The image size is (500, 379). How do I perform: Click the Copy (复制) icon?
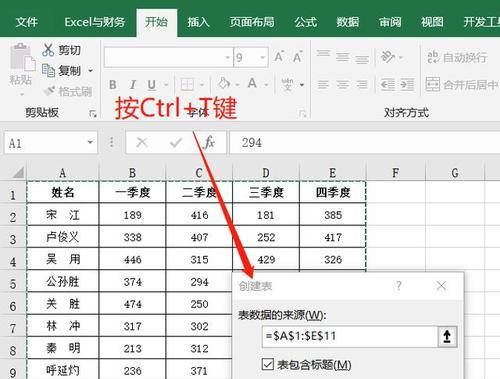[x=48, y=70]
